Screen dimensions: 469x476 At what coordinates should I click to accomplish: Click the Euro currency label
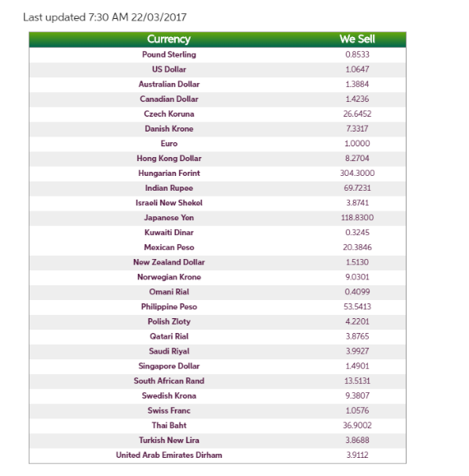[169, 143]
